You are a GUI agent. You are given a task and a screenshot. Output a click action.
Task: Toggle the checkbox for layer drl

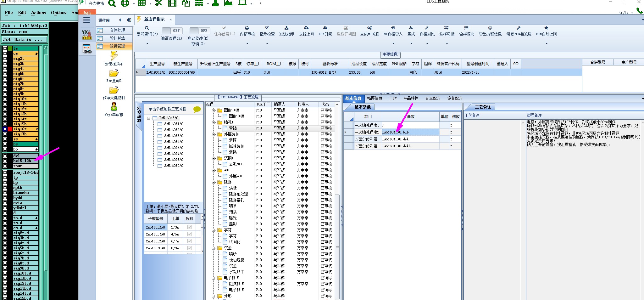tap(5, 156)
